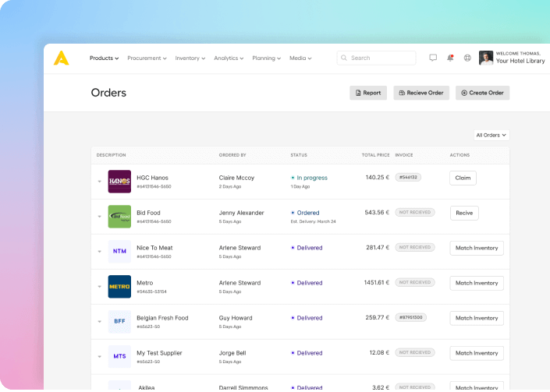This screenshot has height=392, width=550.
Task: Open the notifications bell icon
Action: pos(450,58)
